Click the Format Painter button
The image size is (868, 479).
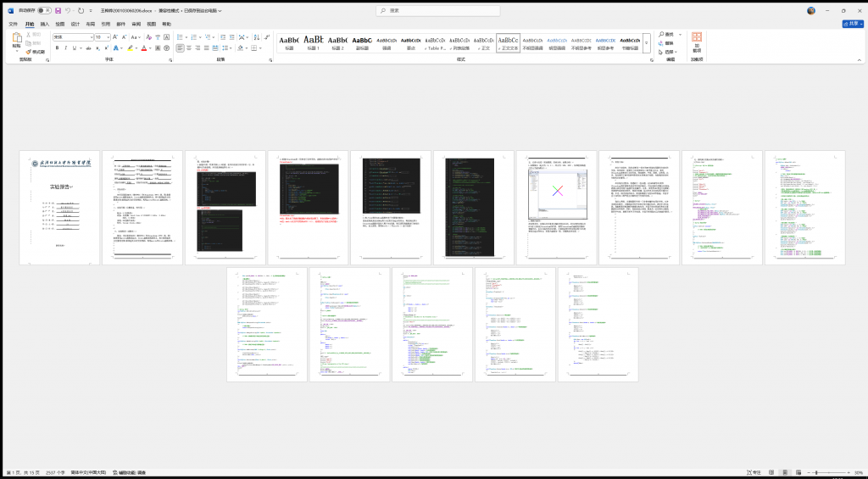[36, 52]
